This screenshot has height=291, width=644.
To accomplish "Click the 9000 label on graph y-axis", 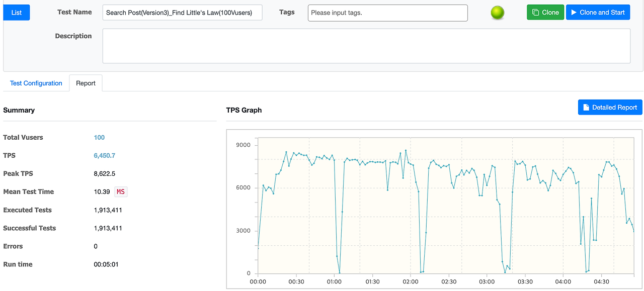I will click(x=243, y=145).
